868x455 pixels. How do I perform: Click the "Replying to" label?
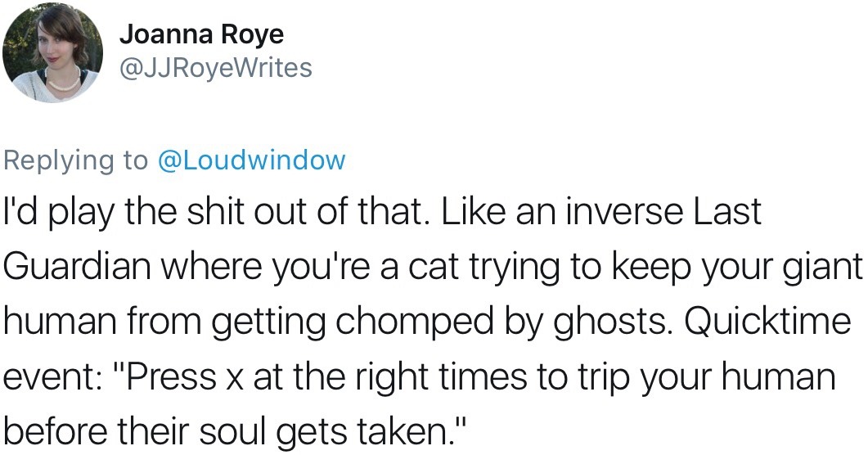(x=75, y=160)
